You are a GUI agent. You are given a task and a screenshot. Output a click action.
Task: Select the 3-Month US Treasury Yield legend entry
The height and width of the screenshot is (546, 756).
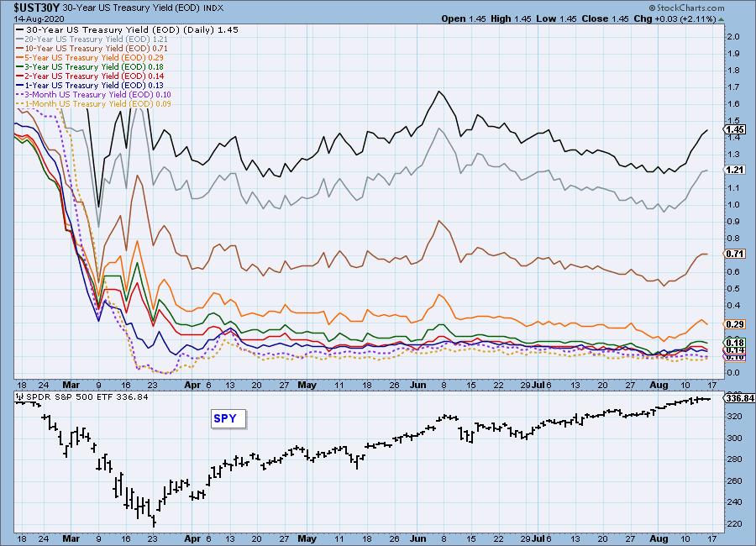click(93, 95)
